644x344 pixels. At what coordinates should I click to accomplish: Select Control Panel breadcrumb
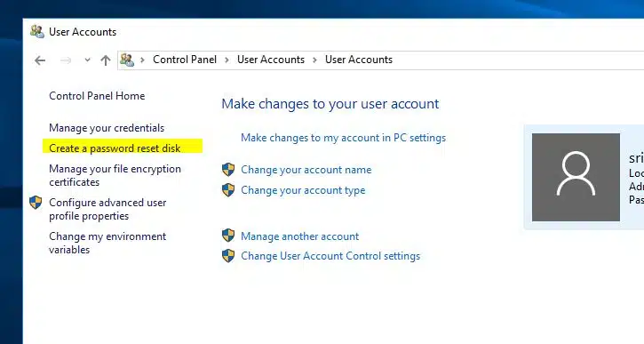click(185, 60)
